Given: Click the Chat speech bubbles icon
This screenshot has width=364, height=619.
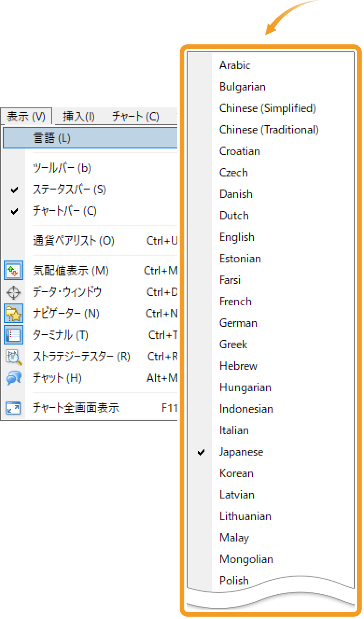Looking at the screenshot, I should (13, 378).
